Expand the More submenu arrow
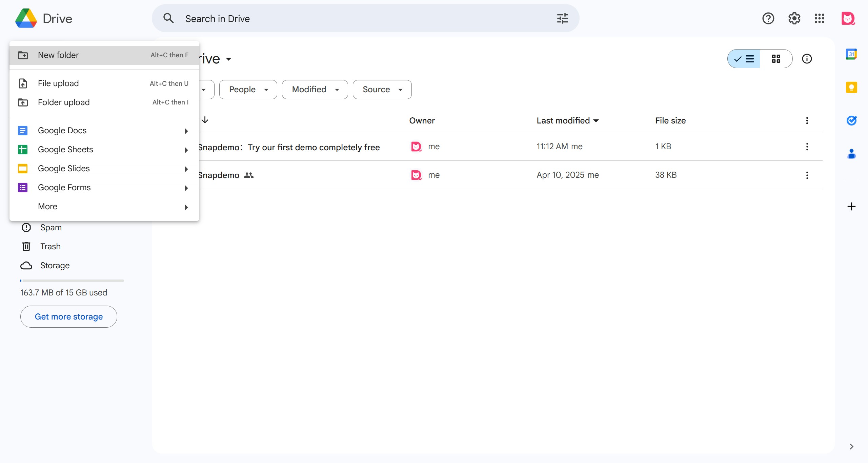The width and height of the screenshot is (868, 463). pos(186,207)
